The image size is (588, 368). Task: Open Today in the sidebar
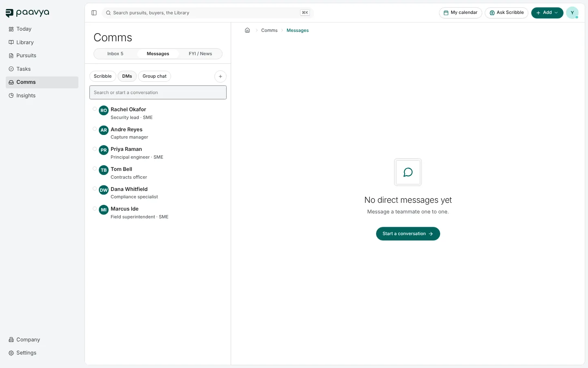point(42,29)
